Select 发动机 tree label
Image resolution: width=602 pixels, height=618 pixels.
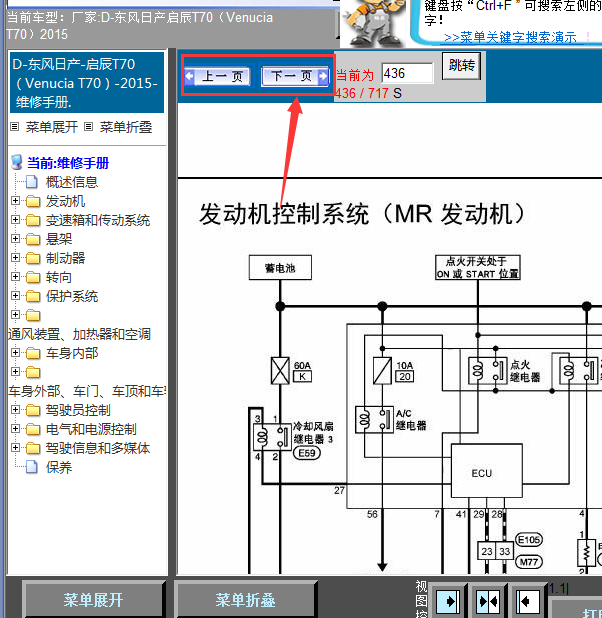(x=65, y=201)
